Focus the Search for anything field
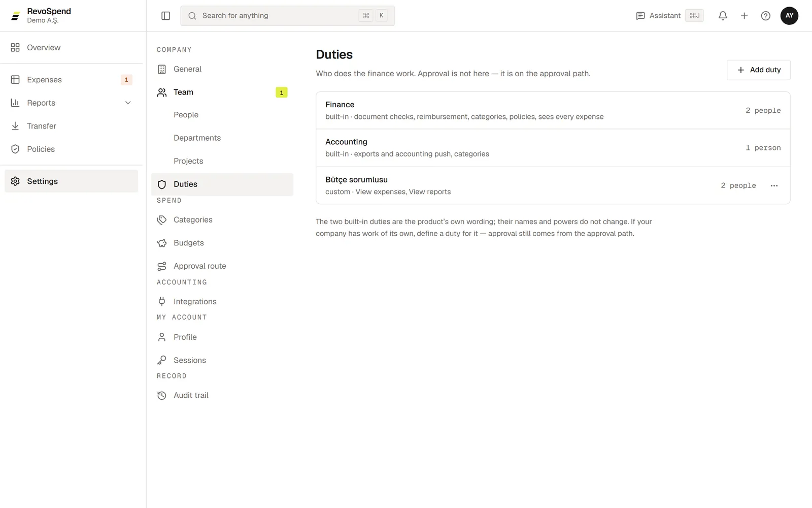The width and height of the screenshot is (812, 508). (x=287, y=16)
